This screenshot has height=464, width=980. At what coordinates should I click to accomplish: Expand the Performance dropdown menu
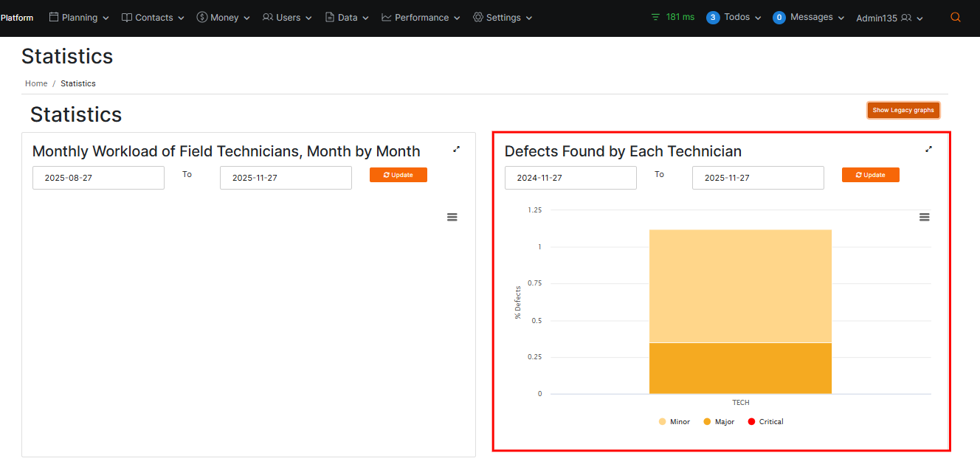pos(421,18)
